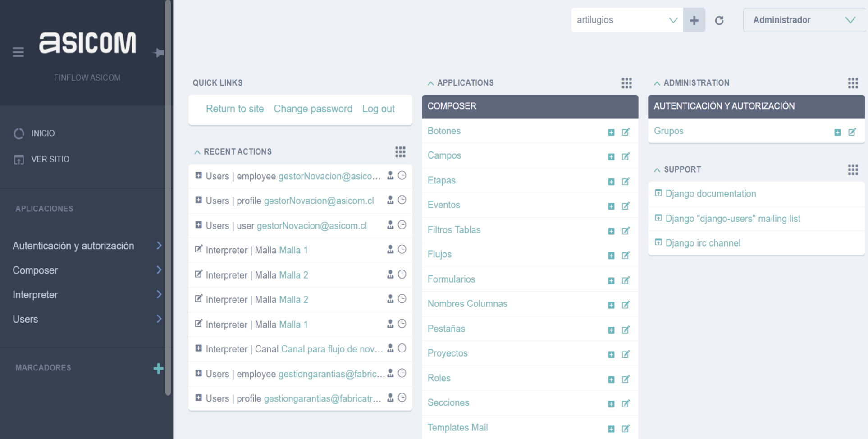Click the Applications grid drag handle
The width and height of the screenshot is (868, 439).
click(x=626, y=83)
